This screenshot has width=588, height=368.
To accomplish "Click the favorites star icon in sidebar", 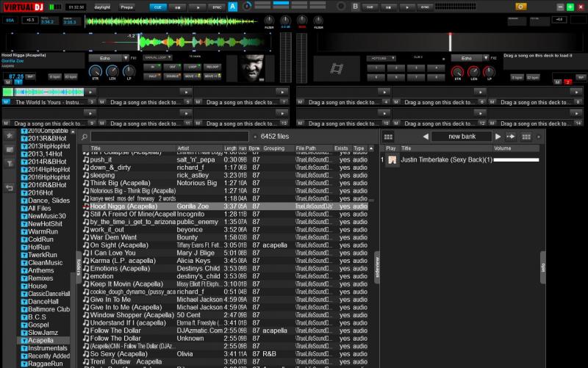I will (x=10, y=136).
